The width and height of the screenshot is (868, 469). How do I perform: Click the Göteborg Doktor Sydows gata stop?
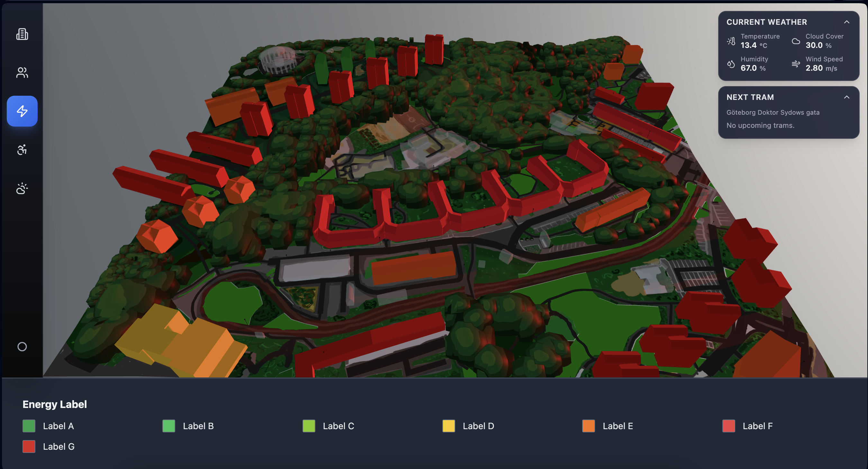(x=773, y=112)
